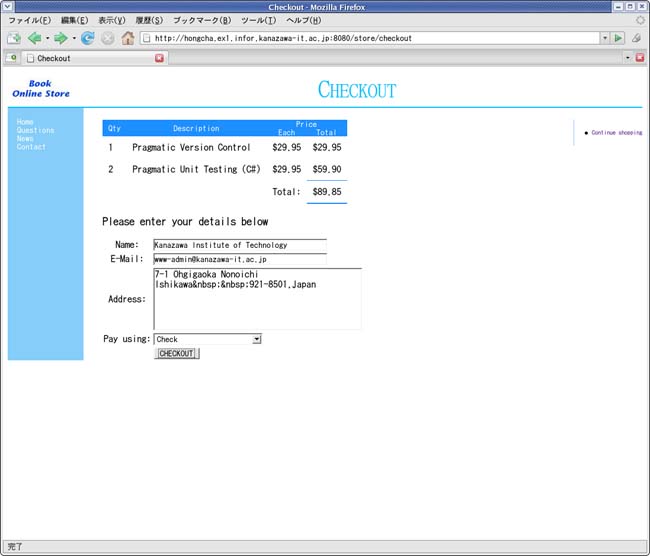The width and height of the screenshot is (650, 556).
Task: Close the Checkout tab with red X
Action: (x=159, y=58)
